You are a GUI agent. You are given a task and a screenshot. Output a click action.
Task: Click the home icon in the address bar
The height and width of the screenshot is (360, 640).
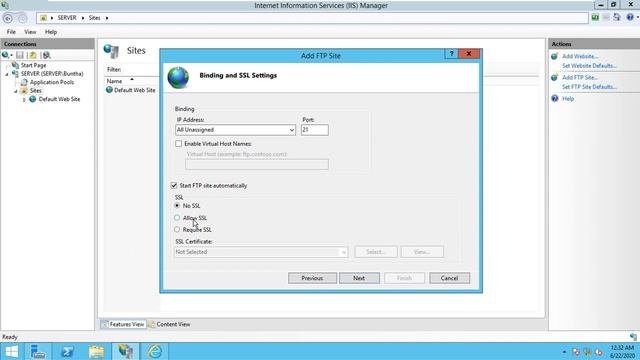tap(43, 18)
